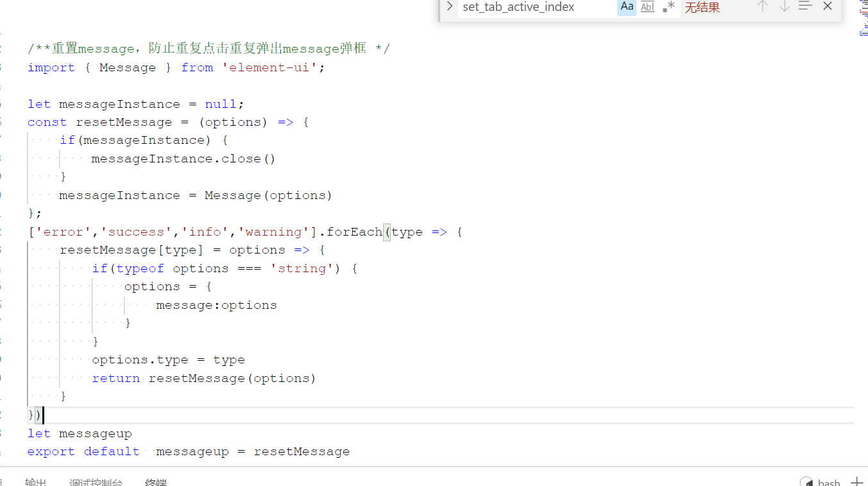This screenshot has width=868, height=486.
Task: Click the previous match arrow in find widget
Action: click(762, 7)
